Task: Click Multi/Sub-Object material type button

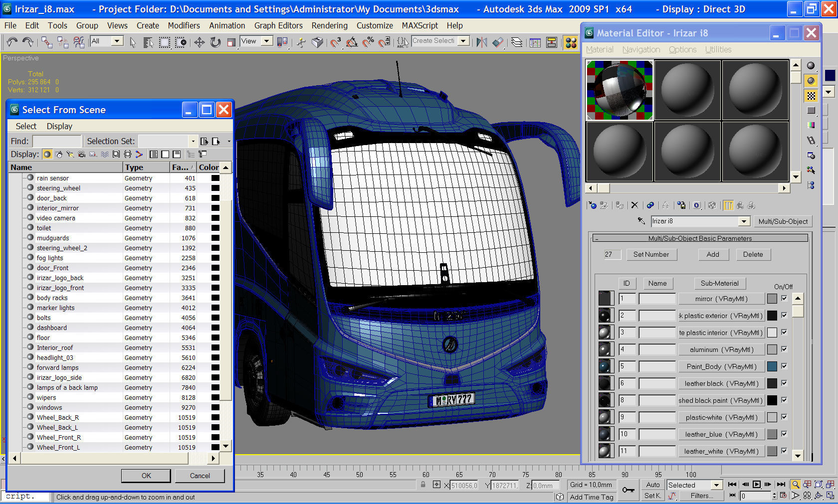Action: (x=783, y=221)
